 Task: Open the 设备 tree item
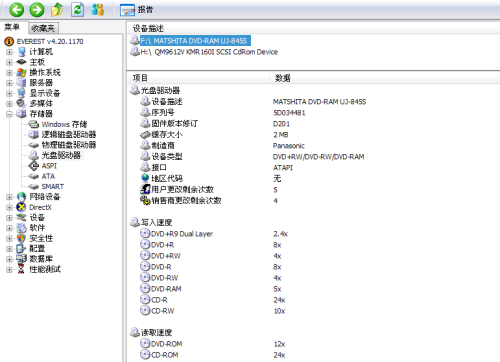37,218
